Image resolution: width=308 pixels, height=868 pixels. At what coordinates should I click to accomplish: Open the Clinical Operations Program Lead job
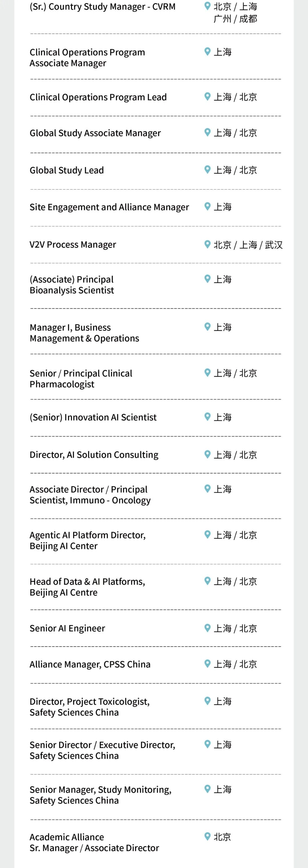tap(98, 97)
